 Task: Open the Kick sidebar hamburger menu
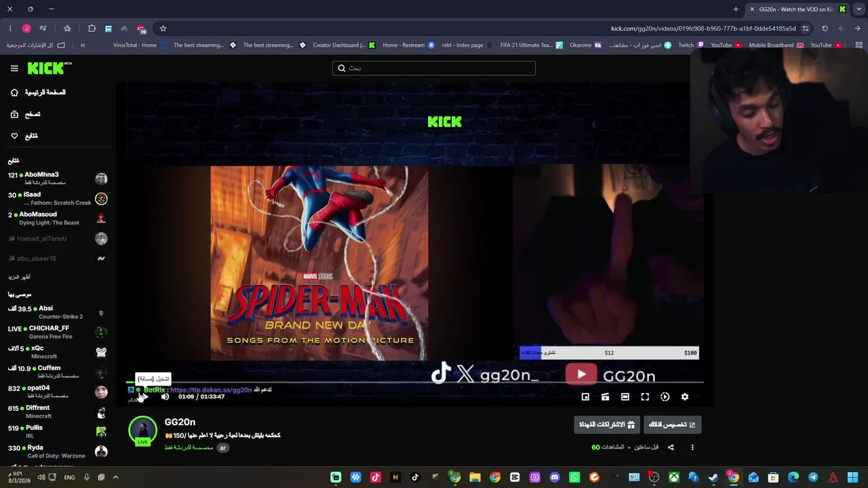tap(14, 68)
